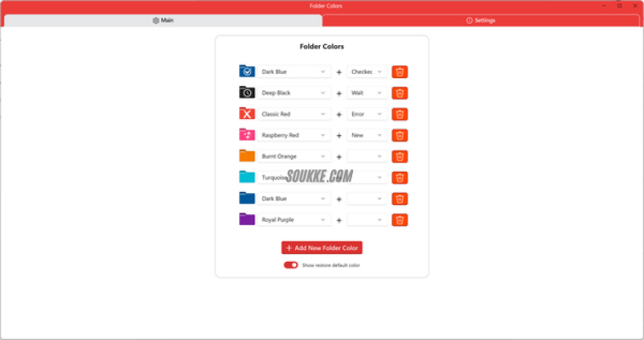Click the turquoise folder color swatch
The image size is (644, 340).
tap(247, 178)
